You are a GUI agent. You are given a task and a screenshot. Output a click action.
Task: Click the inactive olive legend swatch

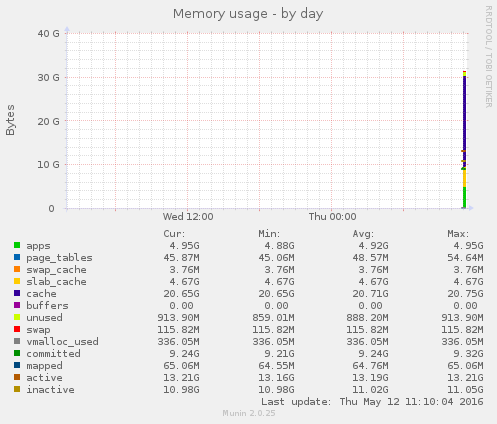click(x=17, y=389)
